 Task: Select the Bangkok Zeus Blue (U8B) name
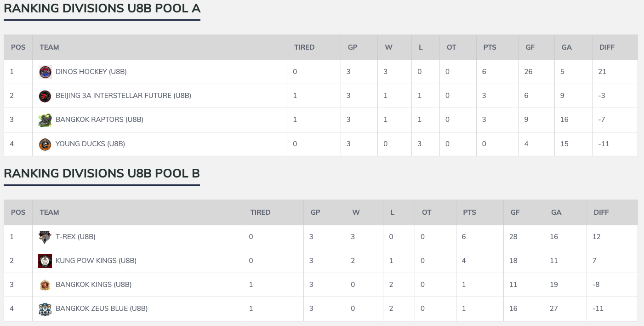[102, 309]
